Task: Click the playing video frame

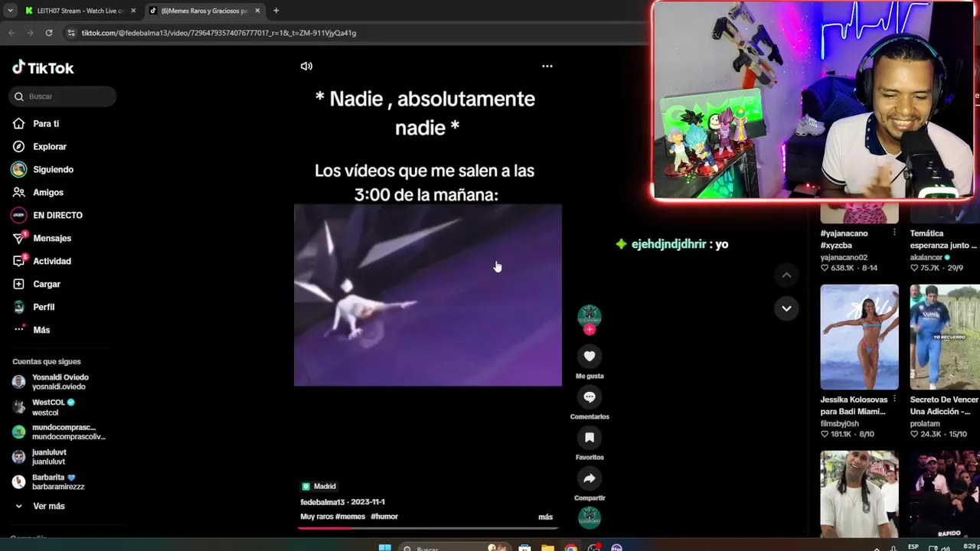Action: pos(428,295)
